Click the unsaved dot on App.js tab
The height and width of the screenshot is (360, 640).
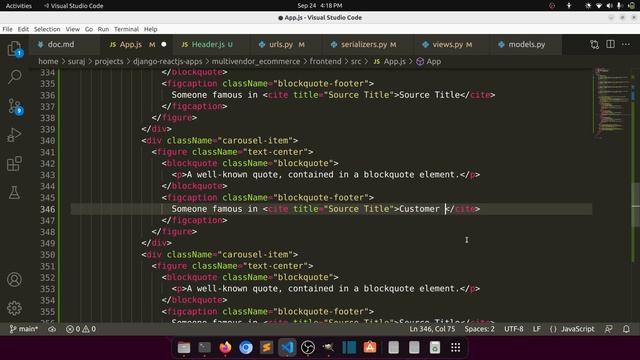click(164, 44)
